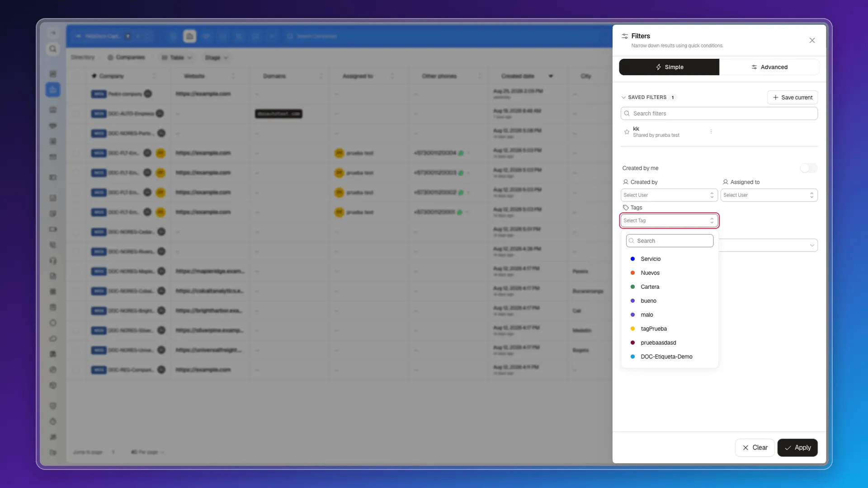Switch to the Simple filters tab

669,67
